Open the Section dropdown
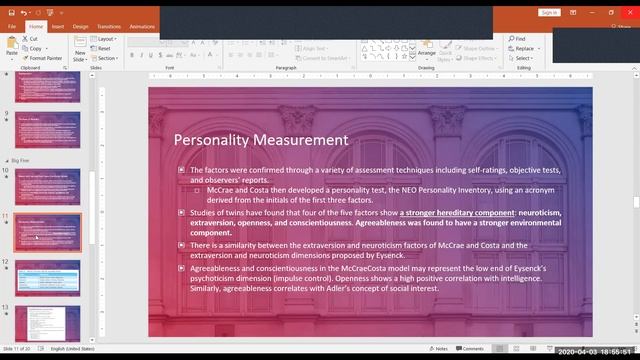Screen dimensions: 640x360 (105, 58)
